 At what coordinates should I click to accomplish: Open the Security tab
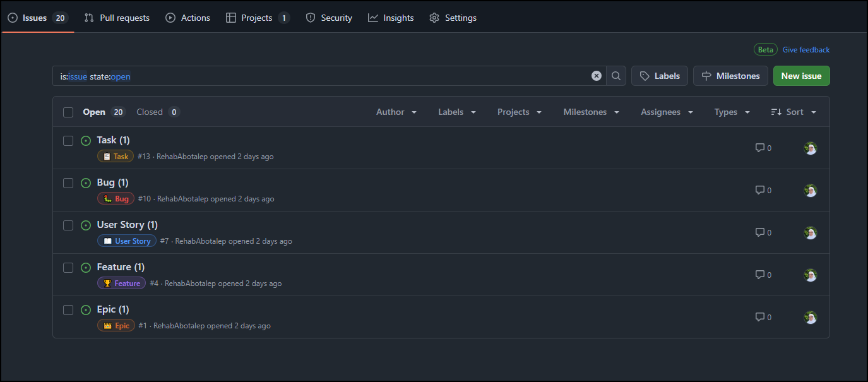point(329,18)
